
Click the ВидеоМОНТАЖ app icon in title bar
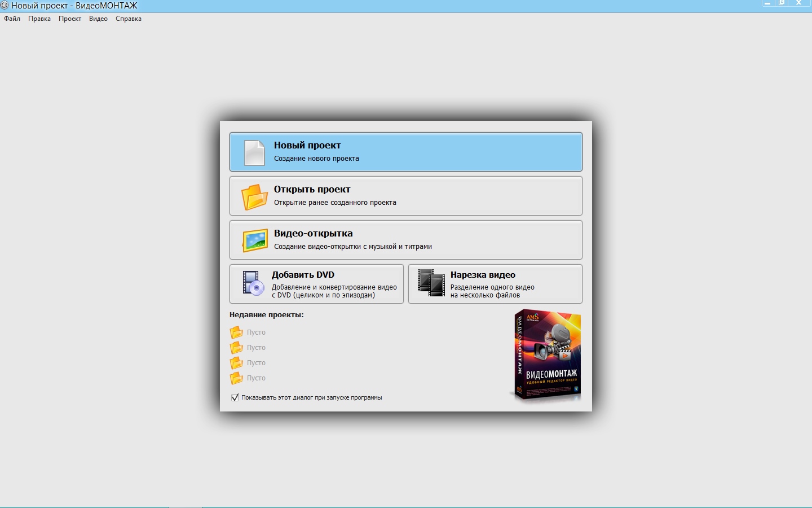[5, 5]
